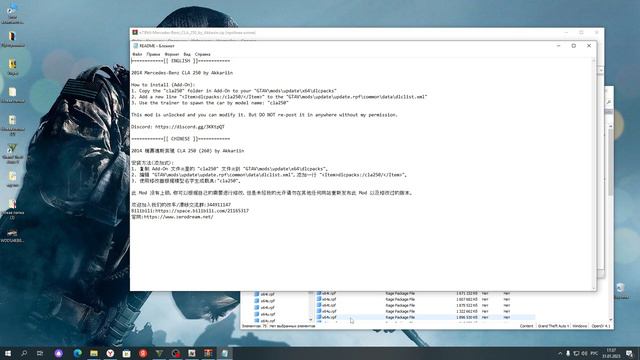Click the Notepad vertical scrollbar down arrow
640x360 pixels.
(x=593, y=288)
